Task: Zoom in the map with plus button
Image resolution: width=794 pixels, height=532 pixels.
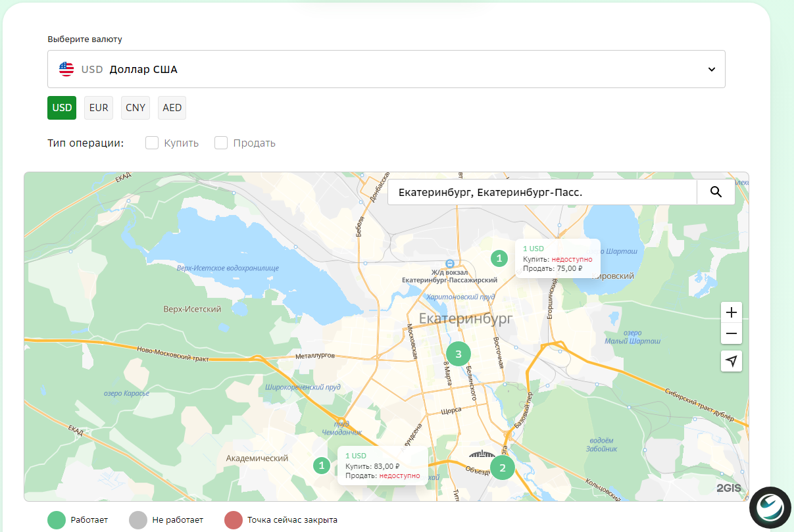Action: (732, 312)
